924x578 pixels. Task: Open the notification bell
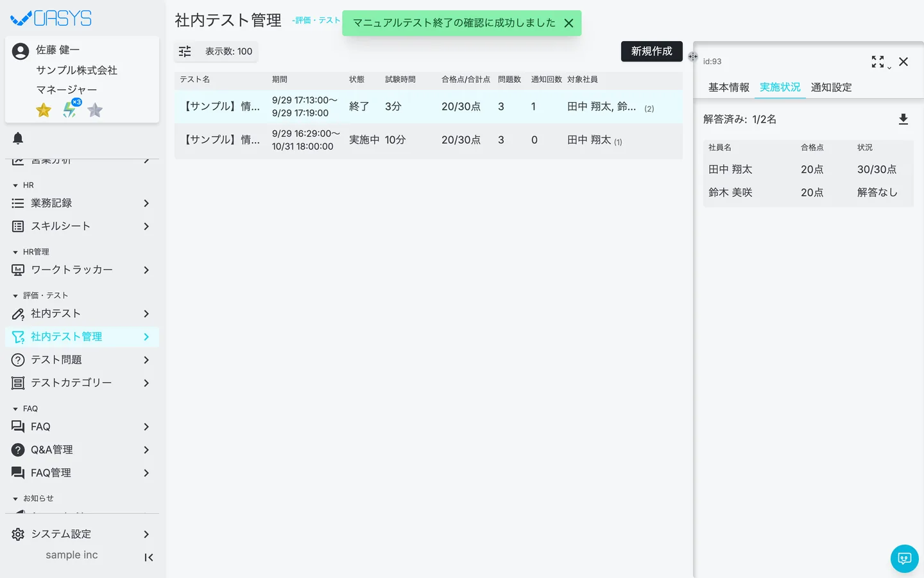[x=18, y=138]
